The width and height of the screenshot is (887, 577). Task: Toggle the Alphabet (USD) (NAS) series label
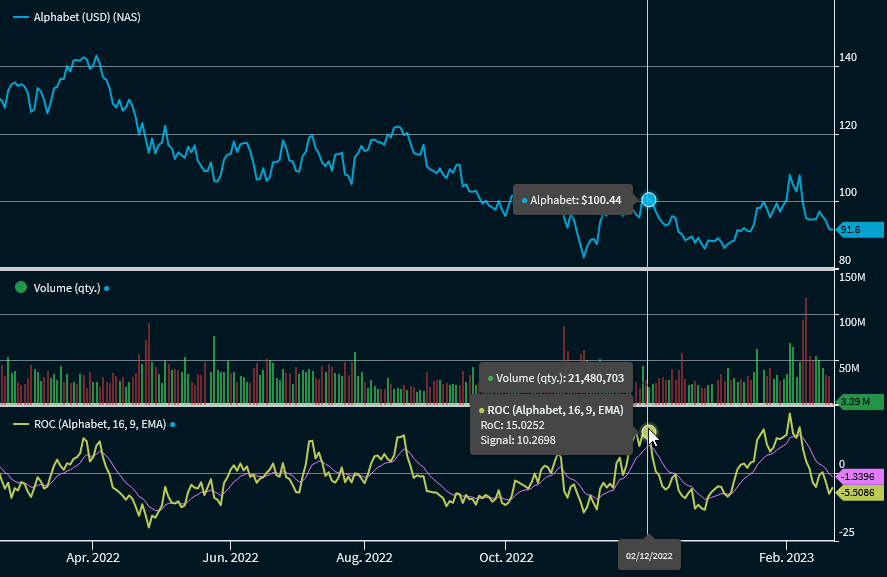[86, 18]
